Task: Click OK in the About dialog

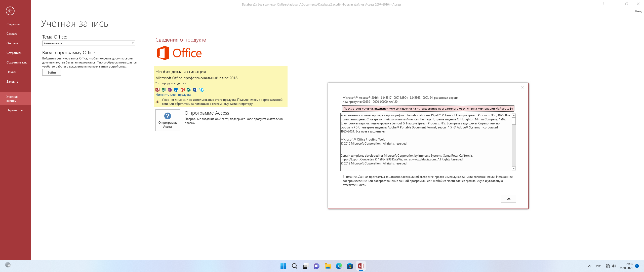Action: click(x=508, y=199)
